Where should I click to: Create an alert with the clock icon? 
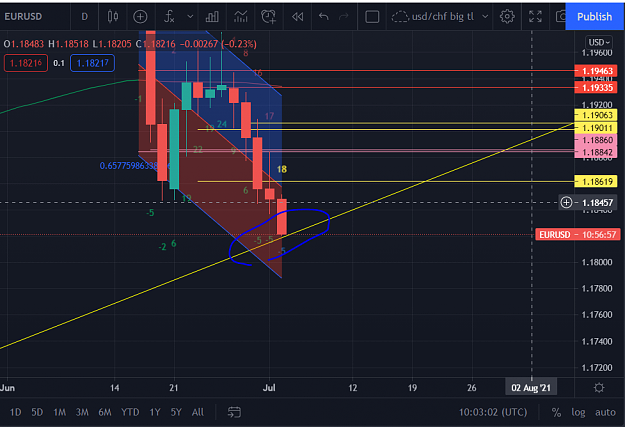(268, 17)
